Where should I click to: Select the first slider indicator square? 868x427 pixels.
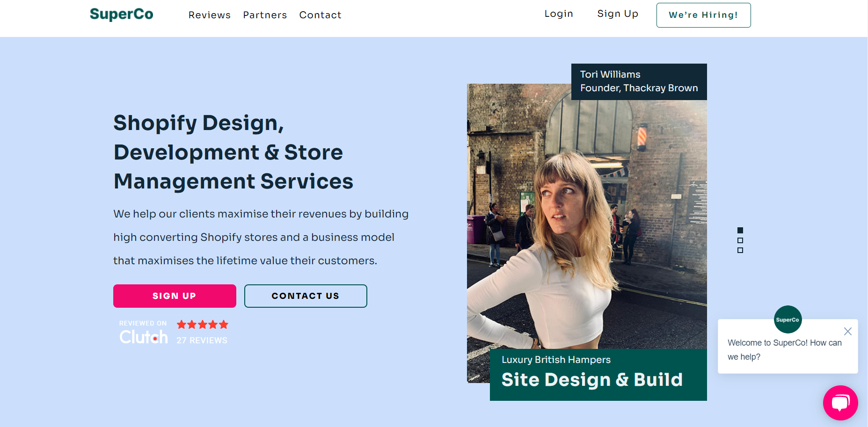pyautogui.click(x=740, y=230)
